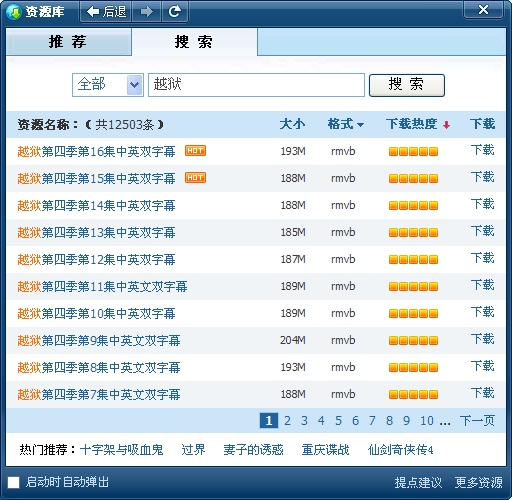Go to results page 8
The width and height of the screenshot is (512, 500).
click(x=389, y=421)
